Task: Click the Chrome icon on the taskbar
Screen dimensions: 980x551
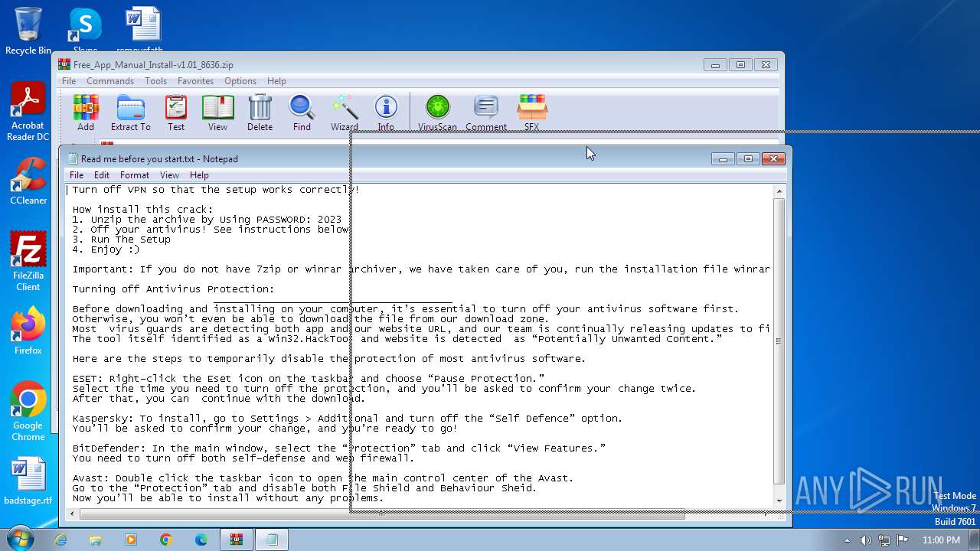Action: pos(166,540)
